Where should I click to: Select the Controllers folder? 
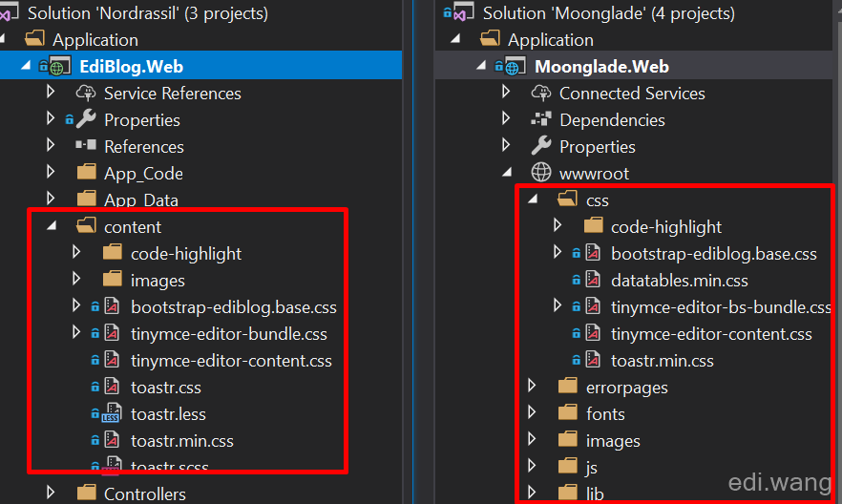point(145,493)
